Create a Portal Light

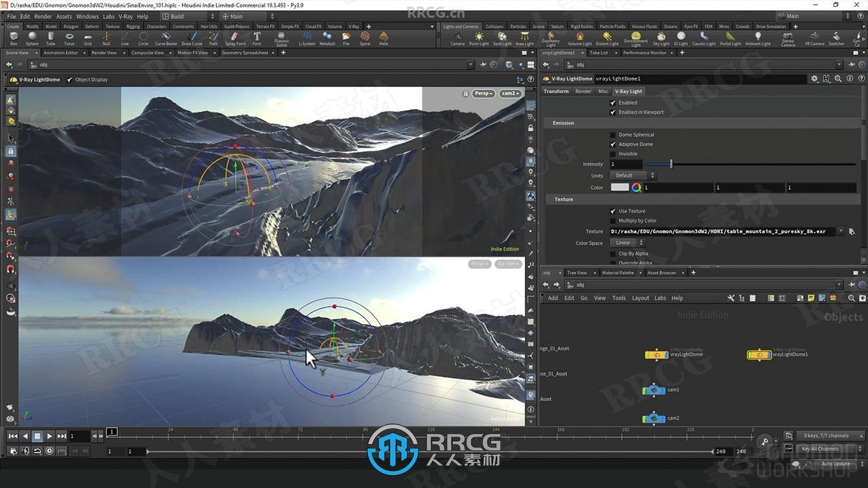click(x=730, y=39)
